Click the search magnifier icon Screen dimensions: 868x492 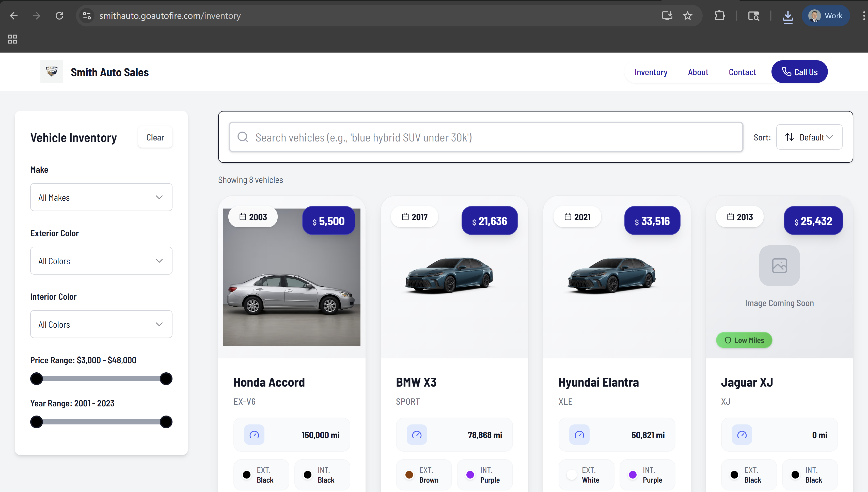click(243, 137)
